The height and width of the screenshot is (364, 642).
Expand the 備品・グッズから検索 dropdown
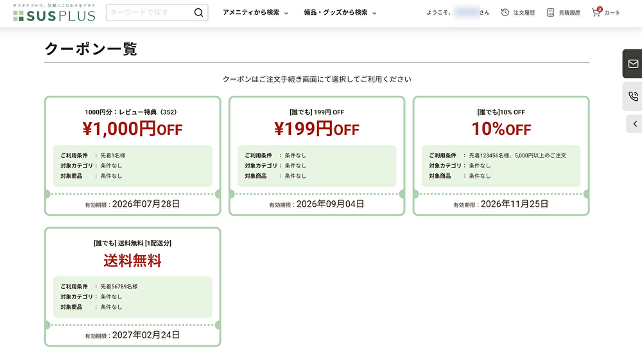(340, 13)
